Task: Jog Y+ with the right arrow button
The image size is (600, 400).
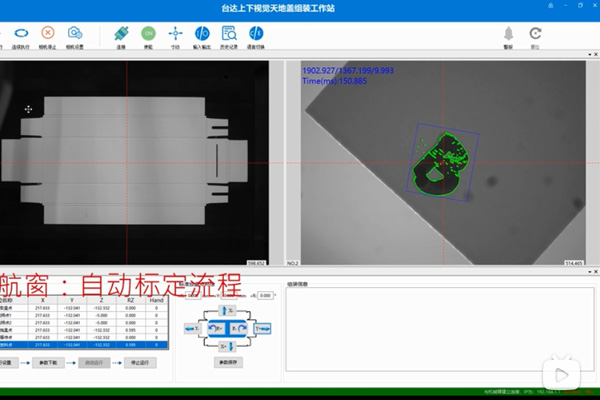Action: coord(263,328)
